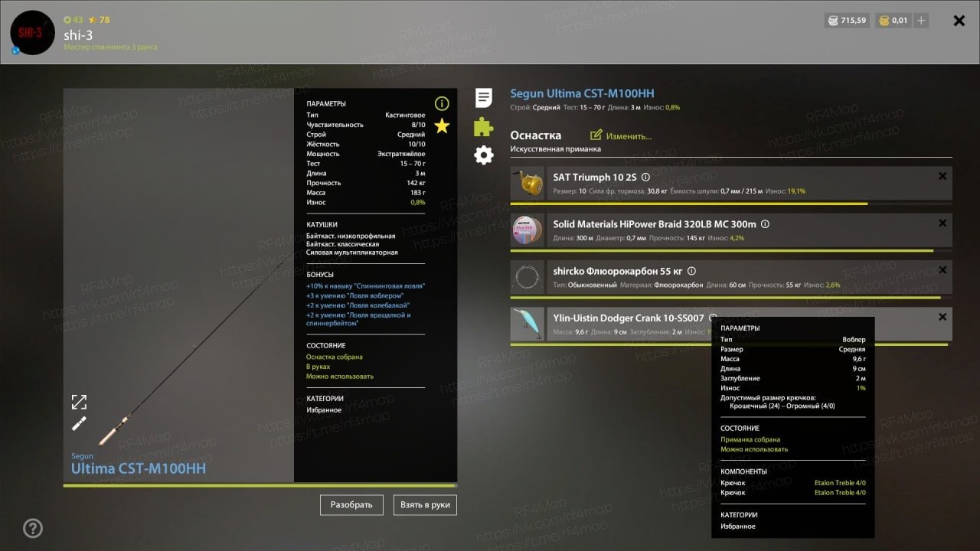Remove the shircko fluorocarbon leader
The width and height of the screenshot is (980, 551).
(942, 270)
